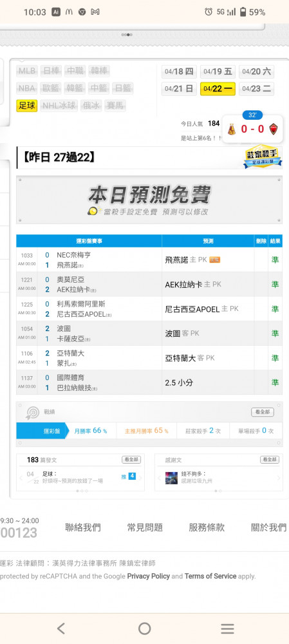Open the Android recent apps menu

(x=227, y=629)
